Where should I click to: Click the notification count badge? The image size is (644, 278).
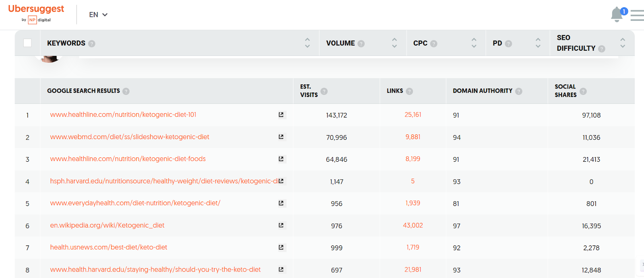pyautogui.click(x=624, y=11)
